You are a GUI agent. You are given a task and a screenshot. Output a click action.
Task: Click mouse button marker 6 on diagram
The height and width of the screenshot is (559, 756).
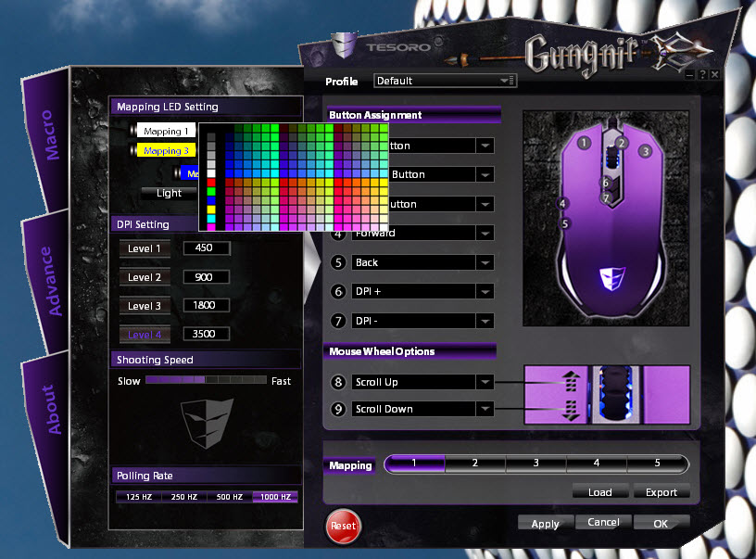pyautogui.click(x=606, y=183)
